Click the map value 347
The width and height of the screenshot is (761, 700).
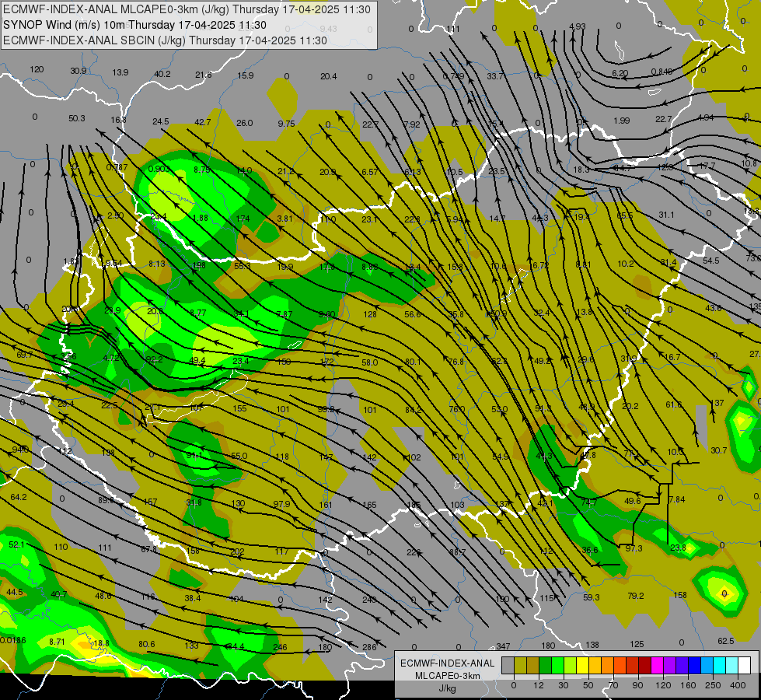click(503, 646)
